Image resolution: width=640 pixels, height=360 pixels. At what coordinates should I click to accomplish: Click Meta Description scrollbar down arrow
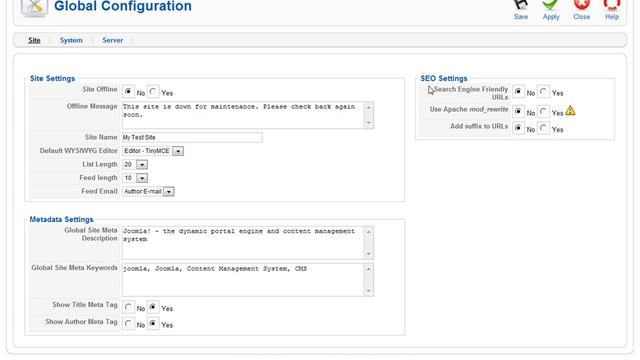point(369,254)
